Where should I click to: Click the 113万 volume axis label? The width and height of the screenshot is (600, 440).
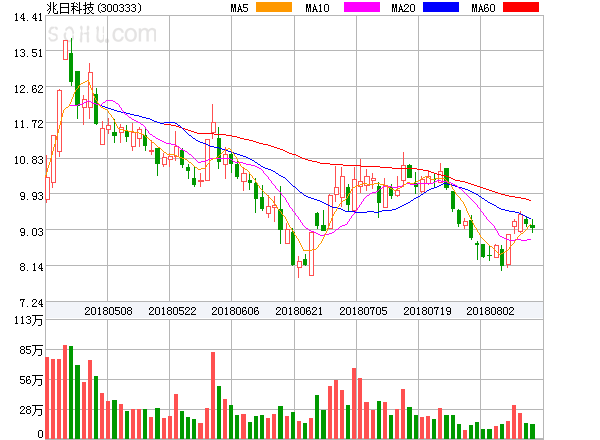(29, 320)
